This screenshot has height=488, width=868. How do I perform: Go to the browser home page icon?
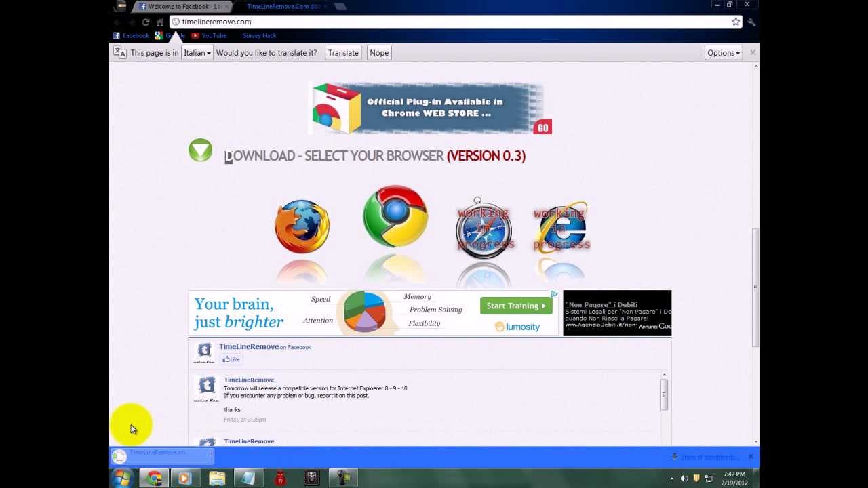tap(160, 22)
